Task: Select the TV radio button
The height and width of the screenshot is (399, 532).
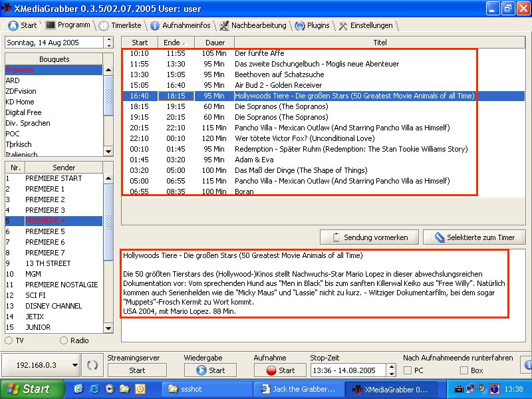Action: click(x=9, y=340)
